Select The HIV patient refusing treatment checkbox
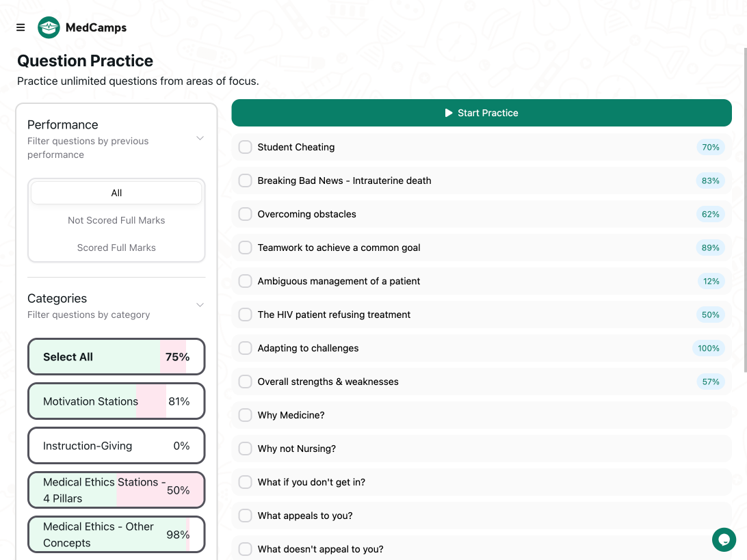 coord(245,315)
